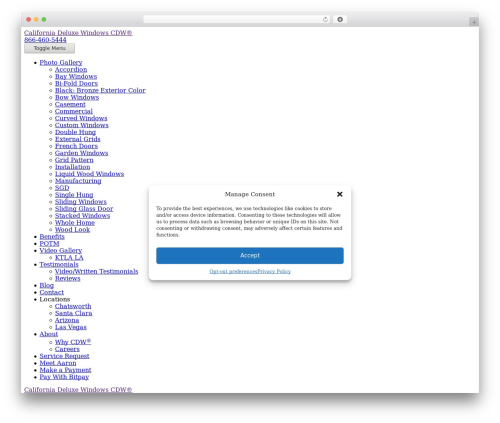Viewport: 500px width, 423px height.
Task: Open Sliding Glass Door link
Action: (x=84, y=209)
